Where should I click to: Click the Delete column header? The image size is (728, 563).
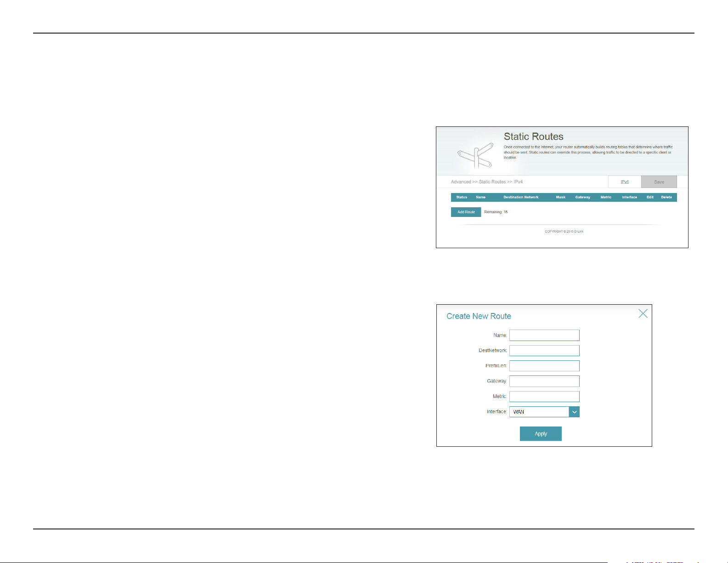point(666,197)
